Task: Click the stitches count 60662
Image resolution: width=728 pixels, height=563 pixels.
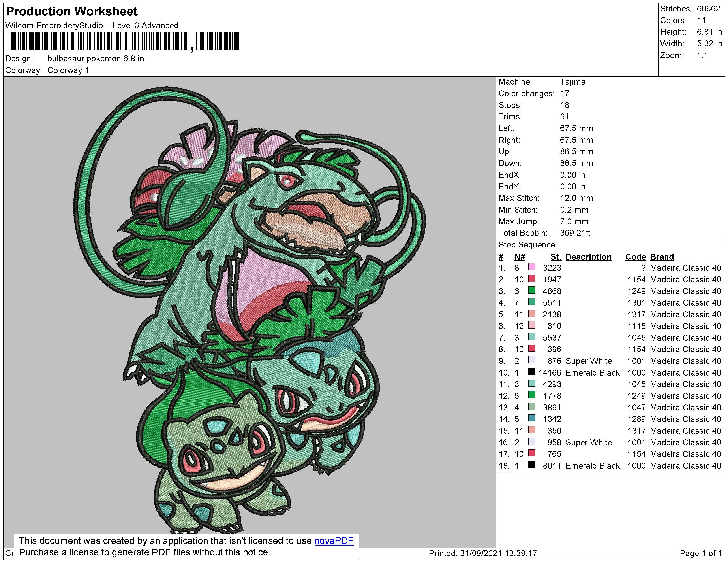Action: (709, 9)
